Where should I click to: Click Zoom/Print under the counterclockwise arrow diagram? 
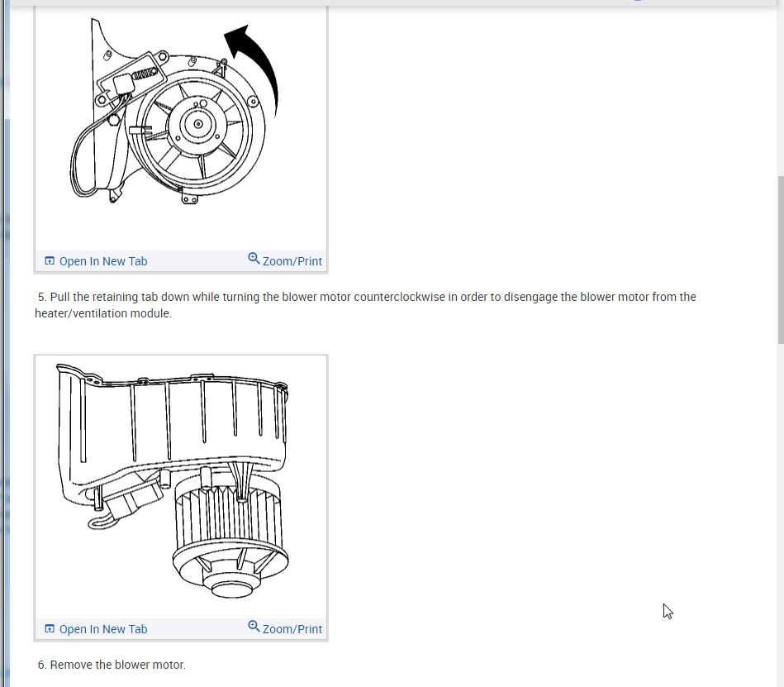click(285, 260)
